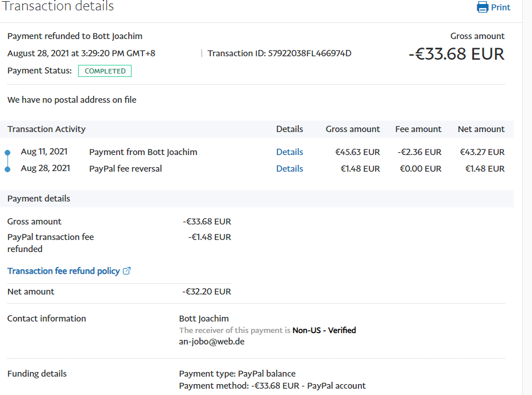
Task: Click the printer icon
Action: click(x=483, y=7)
